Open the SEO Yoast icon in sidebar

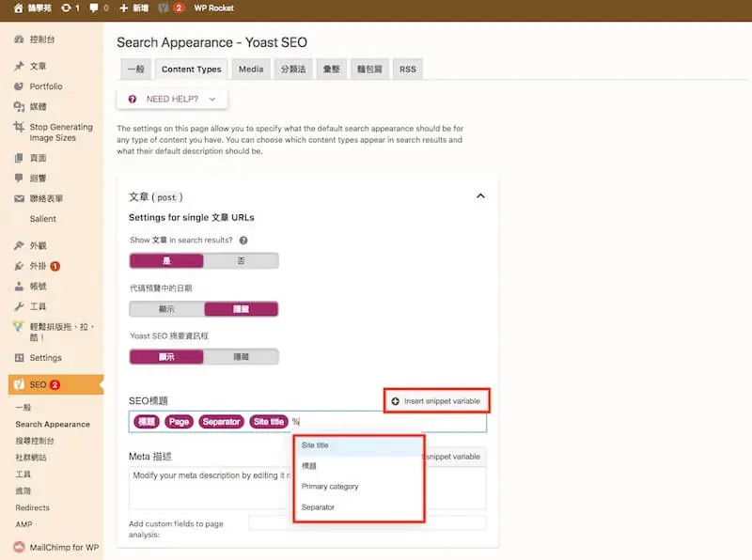click(19, 384)
